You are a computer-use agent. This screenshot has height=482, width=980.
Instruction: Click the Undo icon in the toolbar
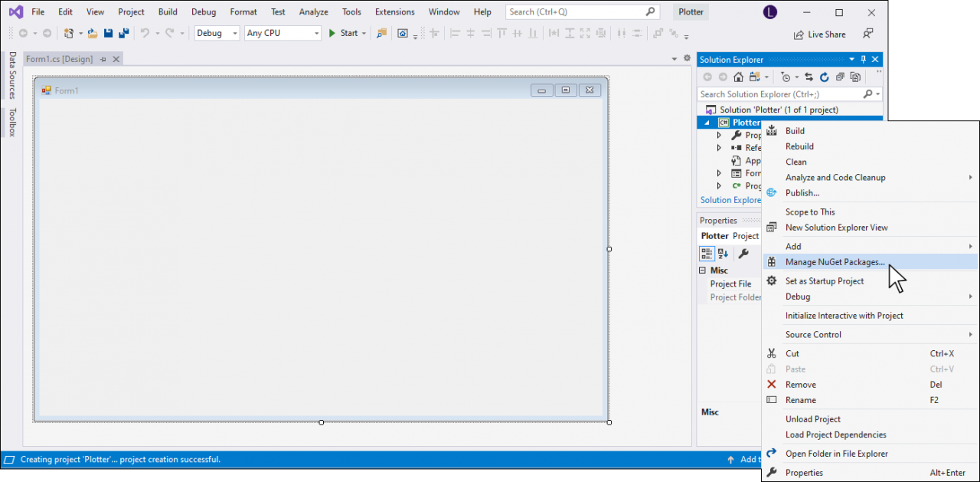point(145,33)
